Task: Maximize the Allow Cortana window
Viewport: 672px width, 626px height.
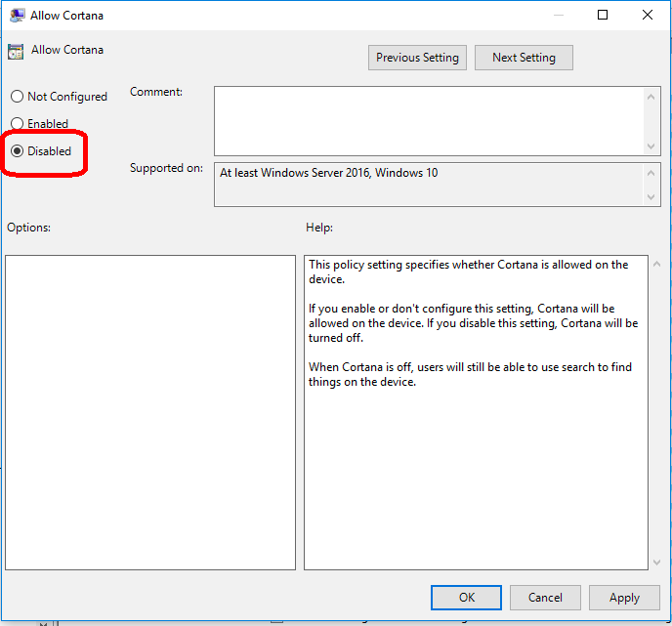Action: pyautogui.click(x=602, y=15)
